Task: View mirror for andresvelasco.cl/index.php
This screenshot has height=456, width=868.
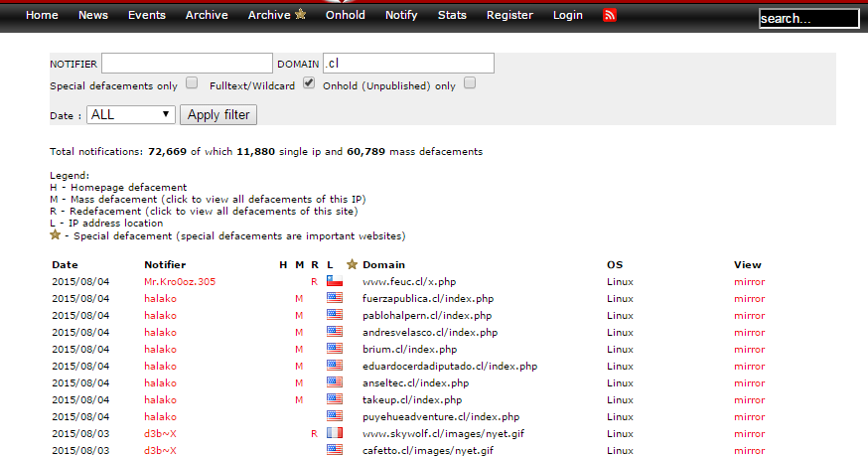Action: [x=750, y=332]
